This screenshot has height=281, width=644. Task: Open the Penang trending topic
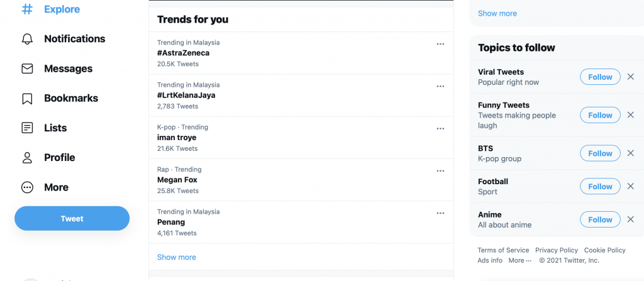point(171,222)
